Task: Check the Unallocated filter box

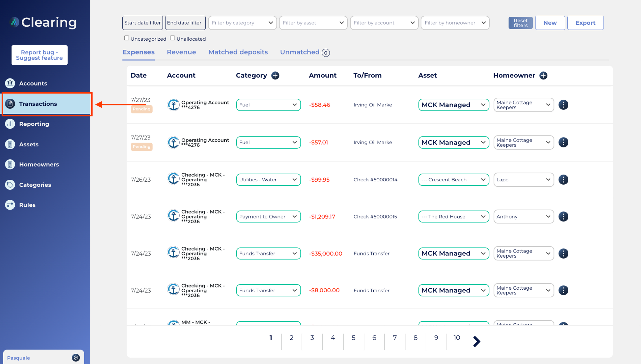Action: (x=172, y=37)
